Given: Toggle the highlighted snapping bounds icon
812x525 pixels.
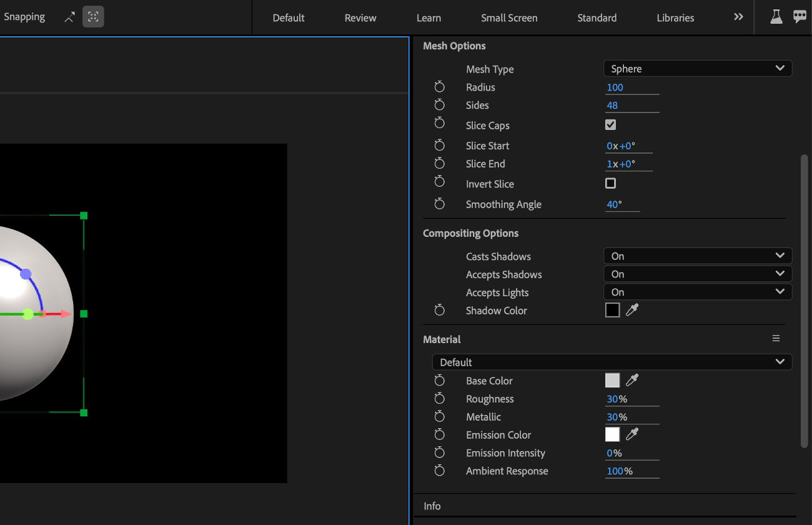Looking at the screenshot, I should (x=93, y=17).
